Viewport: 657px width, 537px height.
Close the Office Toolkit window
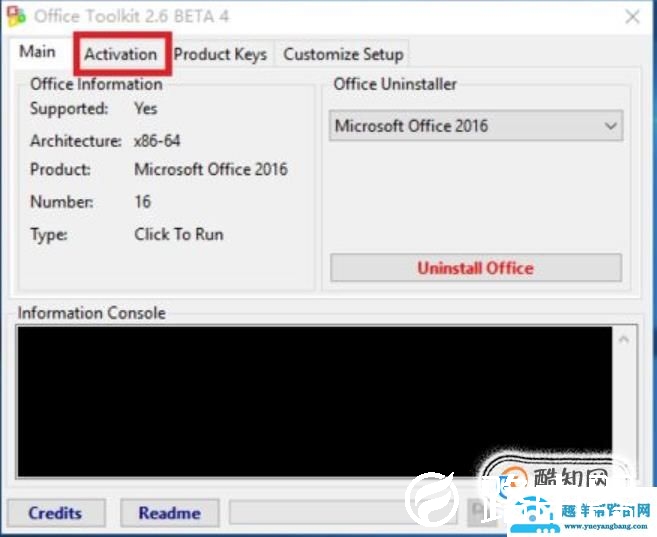coord(632,17)
